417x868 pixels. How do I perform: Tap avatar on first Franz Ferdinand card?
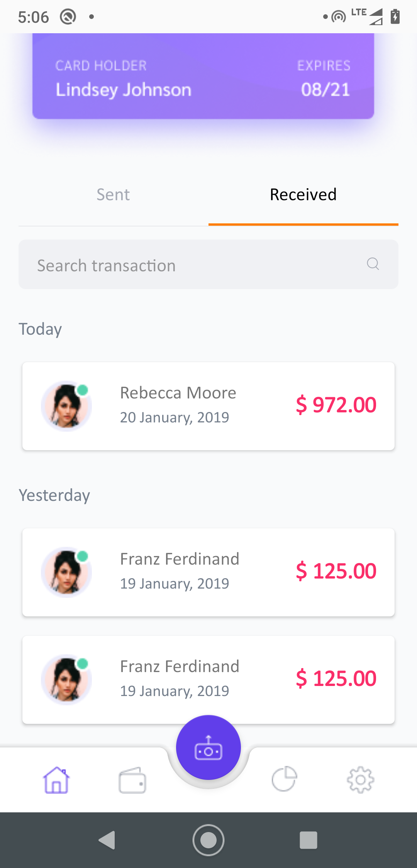click(66, 572)
